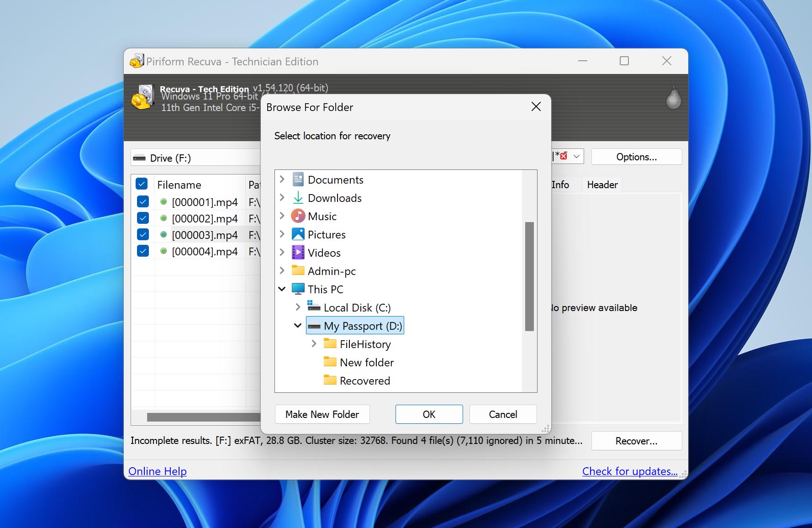This screenshot has height=528, width=812.
Task: Click the folder tree vertical scrollbar thumb
Action: (529, 276)
